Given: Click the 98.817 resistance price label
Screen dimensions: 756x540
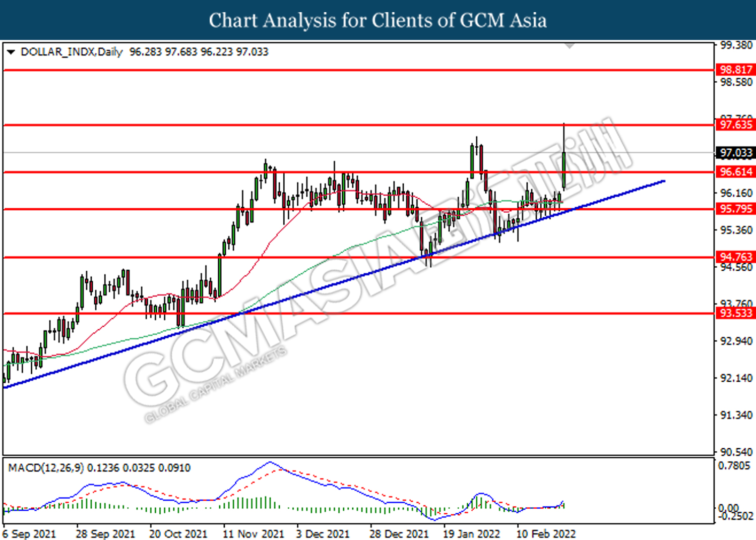Looking at the screenshot, I should point(736,70).
